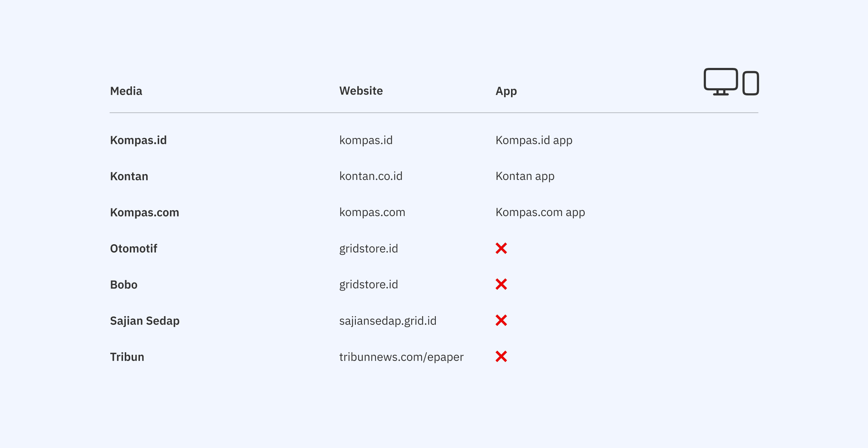Open the sajiansedap.grid.id link
The width and height of the screenshot is (868, 448).
[388, 321]
